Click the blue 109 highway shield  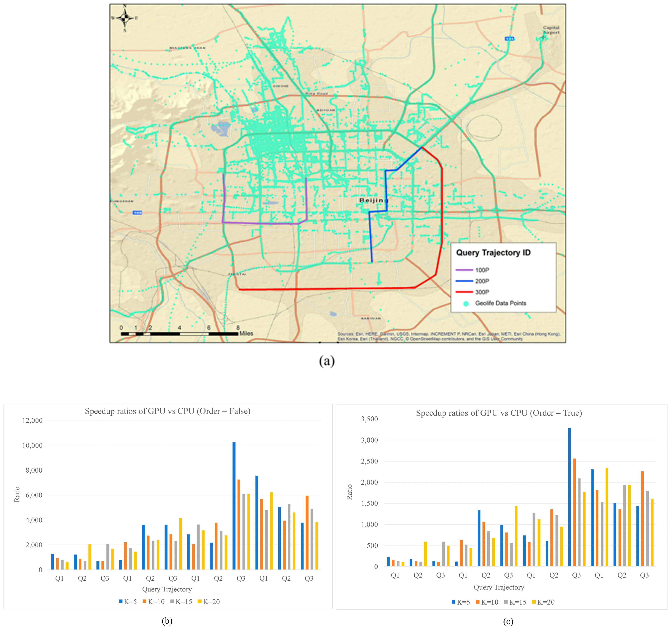137,213
